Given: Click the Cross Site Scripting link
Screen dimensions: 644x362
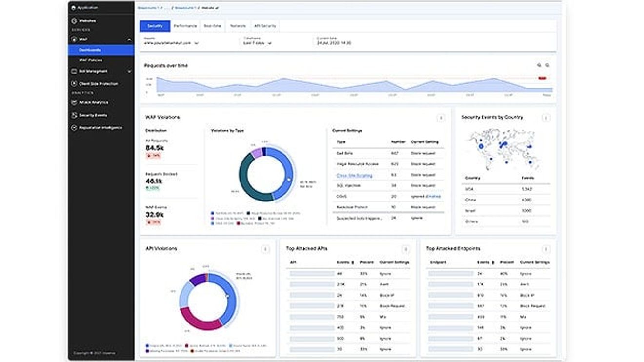Looking at the screenshot, I should pyautogui.click(x=354, y=175).
